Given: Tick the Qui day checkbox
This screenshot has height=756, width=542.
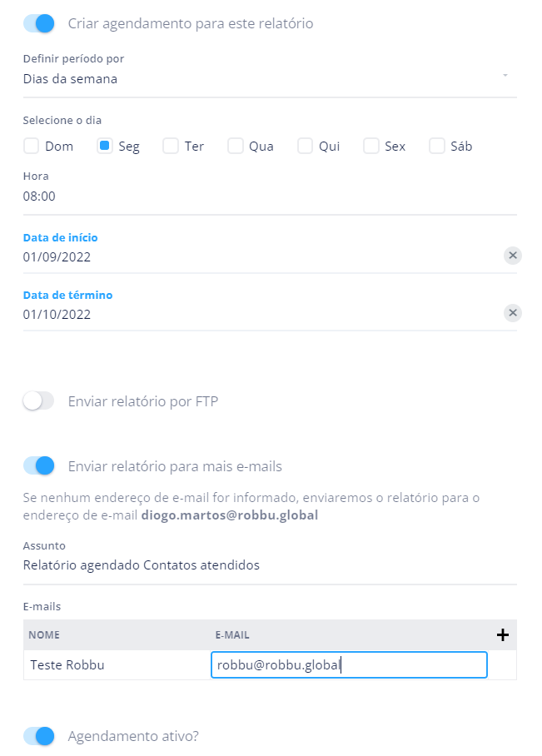Looking at the screenshot, I should click(306, 147).
